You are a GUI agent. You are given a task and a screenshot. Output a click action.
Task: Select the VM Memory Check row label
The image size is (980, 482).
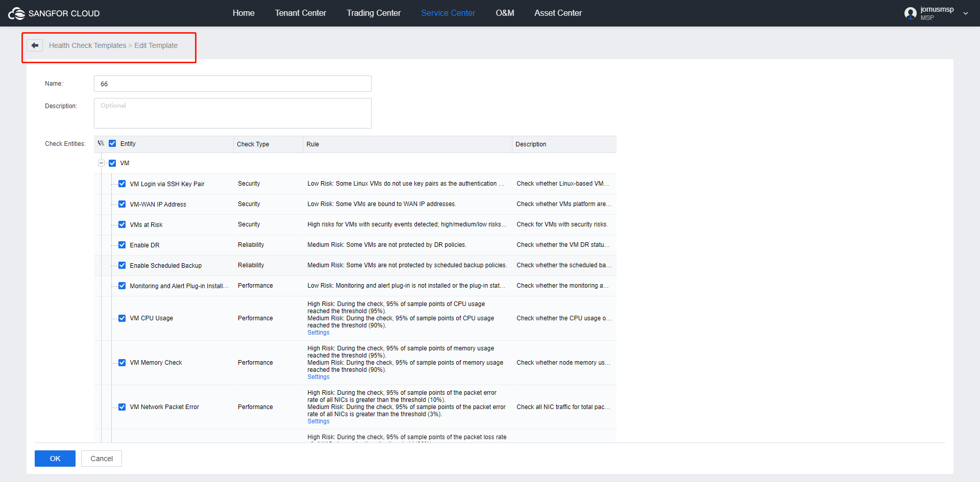pyautogui.click(x=156, y=363)
